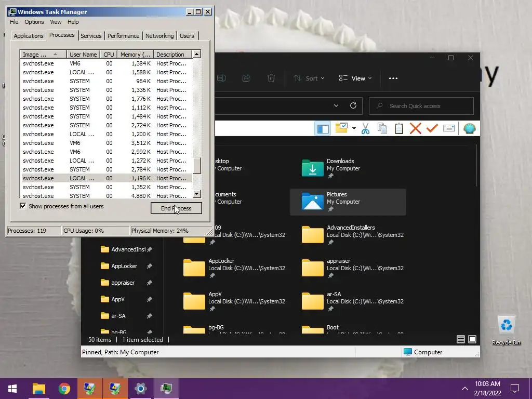This screenshot has height=399, width=532.
Task: Click the process list scroll up arrow
Action: 197,54
